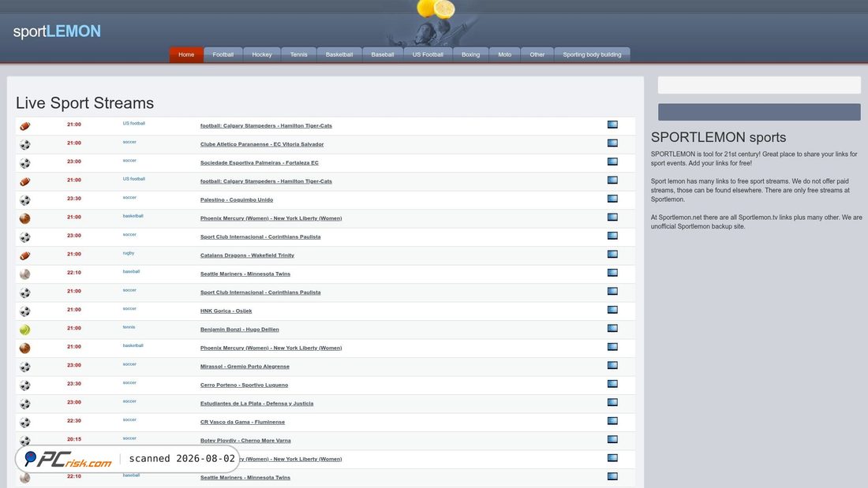Click the 'Live Sport Streams' heading
The width and height of the screenshot is (868, 488).
tap(84, 103)
